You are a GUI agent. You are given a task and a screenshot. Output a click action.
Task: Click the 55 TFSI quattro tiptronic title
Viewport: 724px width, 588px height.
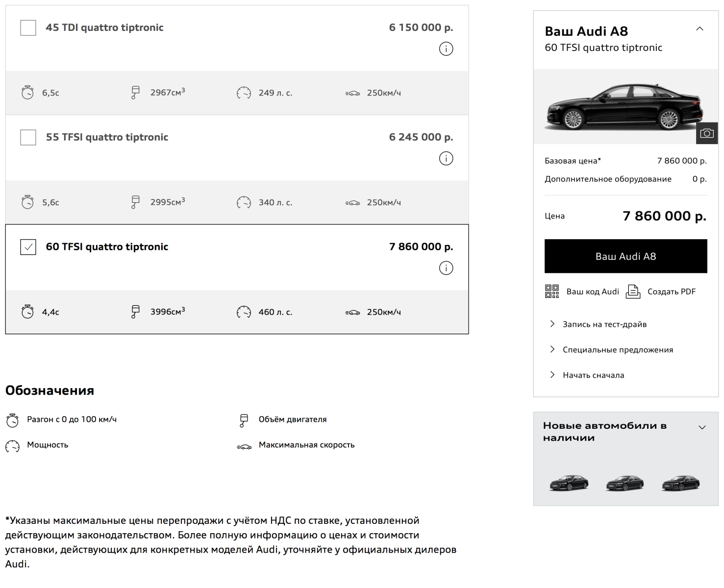coord(107,137)
